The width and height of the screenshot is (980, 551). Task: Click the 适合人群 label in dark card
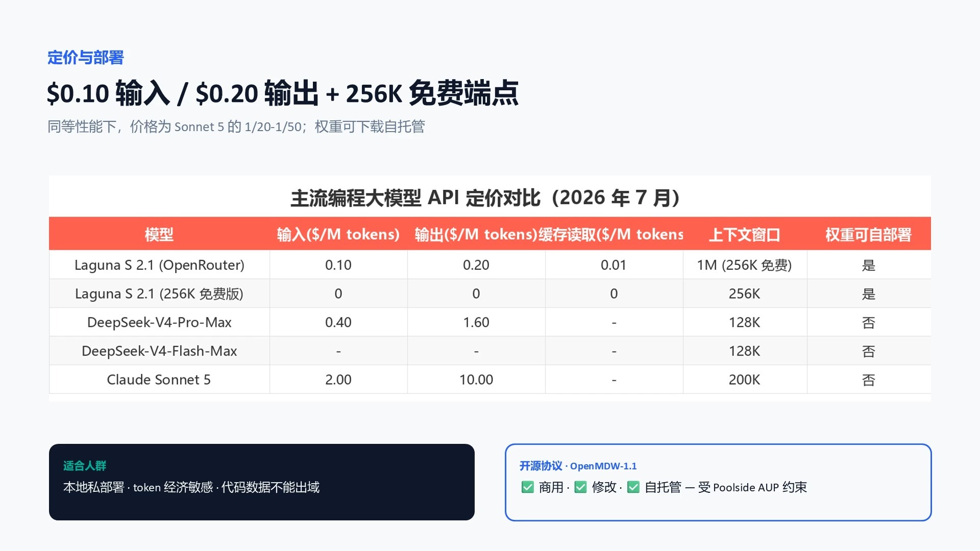pyautogui.click(x=85, y=465)
